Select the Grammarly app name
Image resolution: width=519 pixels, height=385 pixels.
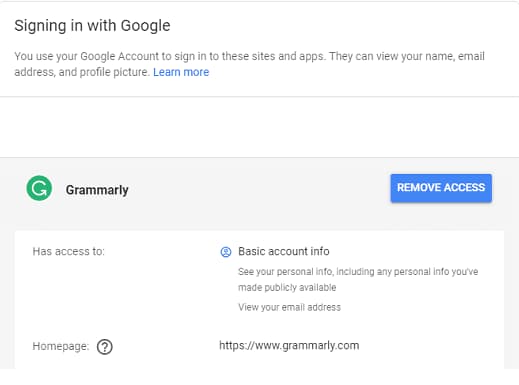point(97,190)
